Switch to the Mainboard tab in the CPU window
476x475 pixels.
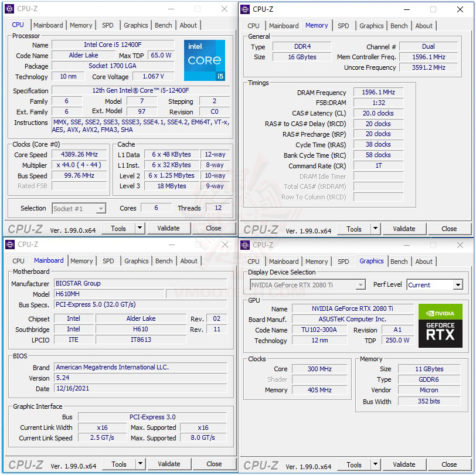coord(48,25)
